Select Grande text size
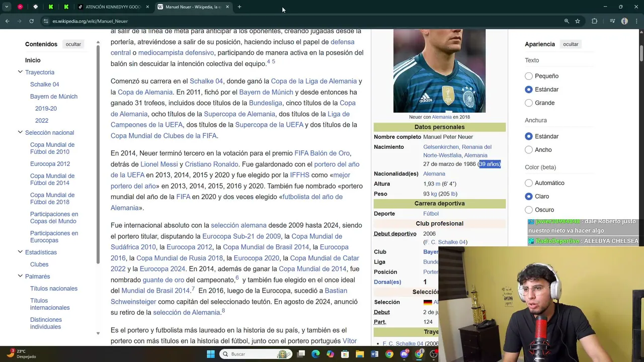644x362 pixels. coord(529,103)
